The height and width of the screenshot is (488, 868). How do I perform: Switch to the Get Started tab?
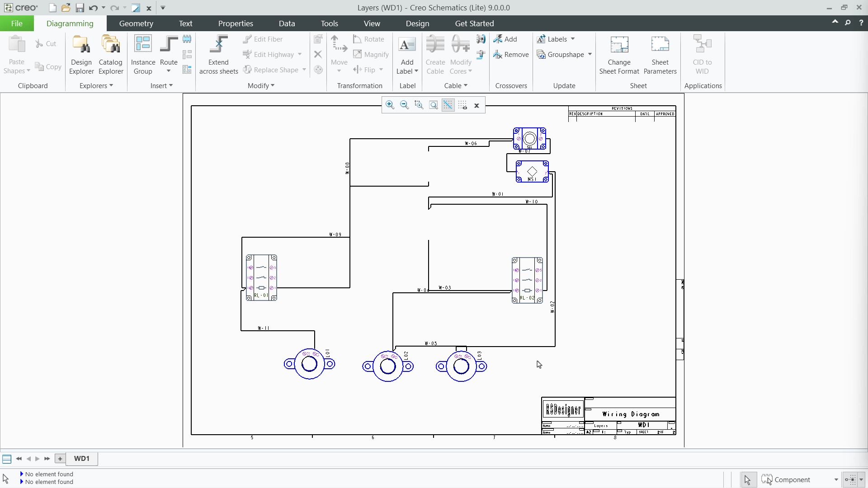(474, 23)
